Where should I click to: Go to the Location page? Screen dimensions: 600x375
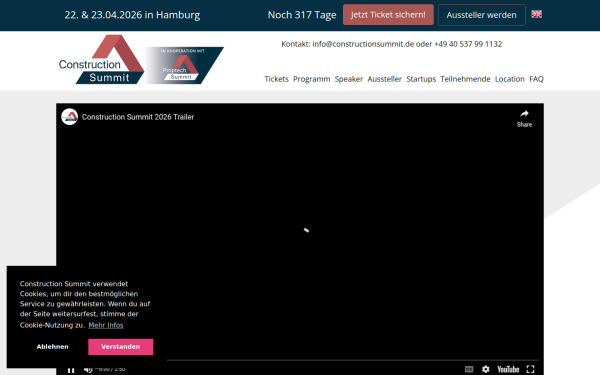[510, 79]
